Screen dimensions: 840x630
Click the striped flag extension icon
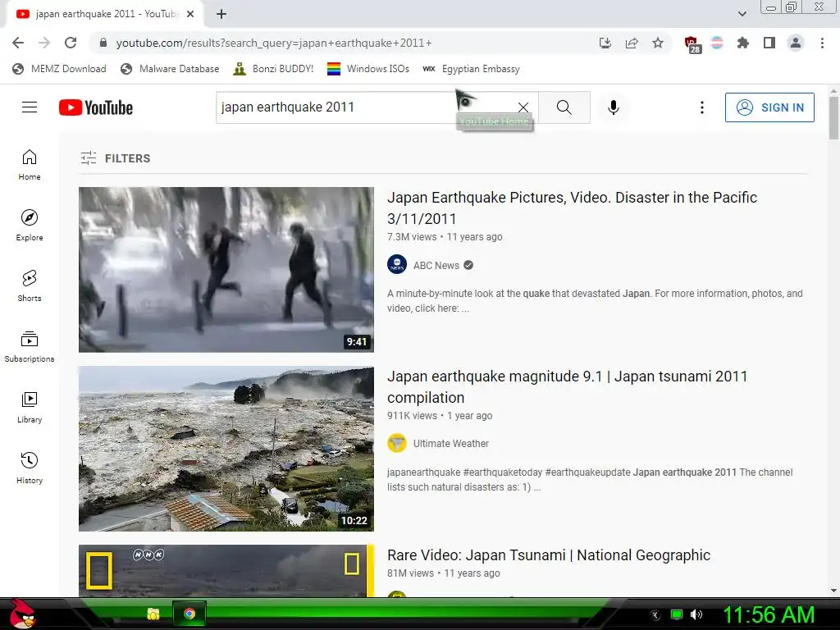point(717,43)
